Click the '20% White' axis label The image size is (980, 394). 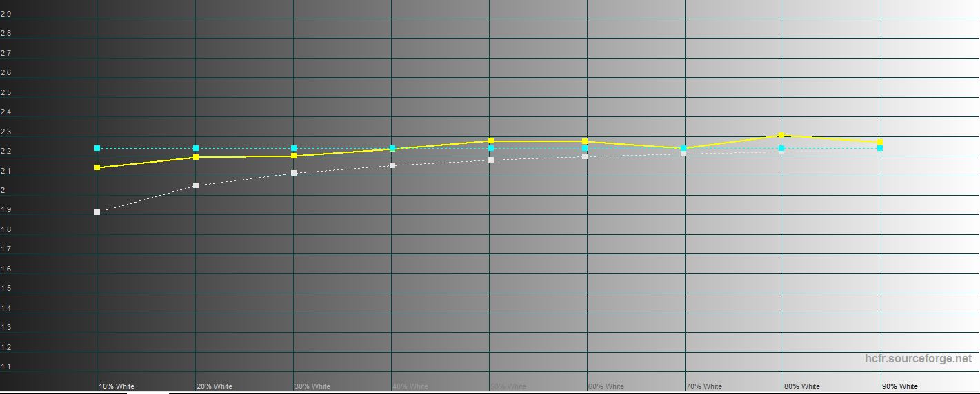point(215,386)
